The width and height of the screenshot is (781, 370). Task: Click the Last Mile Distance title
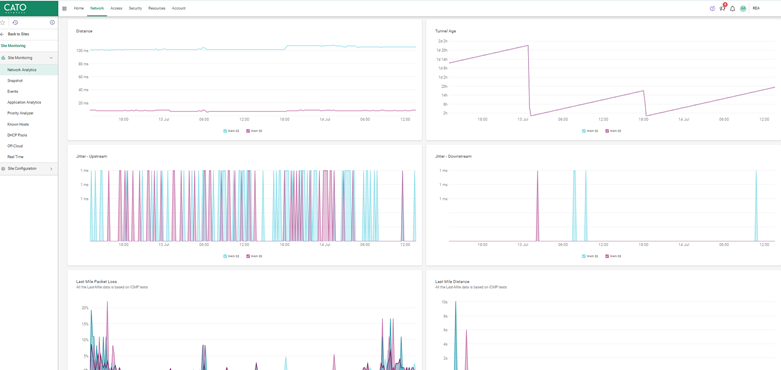(x=452, y=282)
